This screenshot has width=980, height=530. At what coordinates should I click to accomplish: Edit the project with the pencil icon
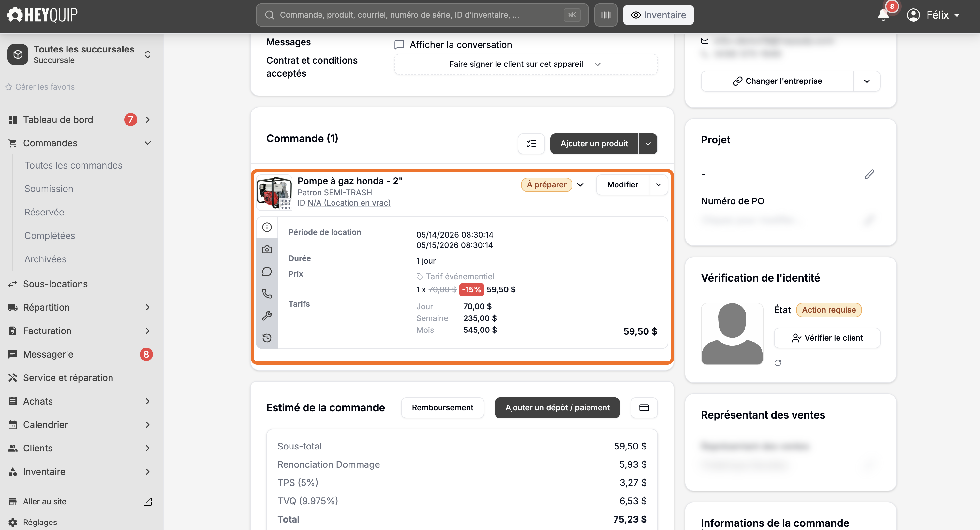pyautogui.click(x=869, y=174)
